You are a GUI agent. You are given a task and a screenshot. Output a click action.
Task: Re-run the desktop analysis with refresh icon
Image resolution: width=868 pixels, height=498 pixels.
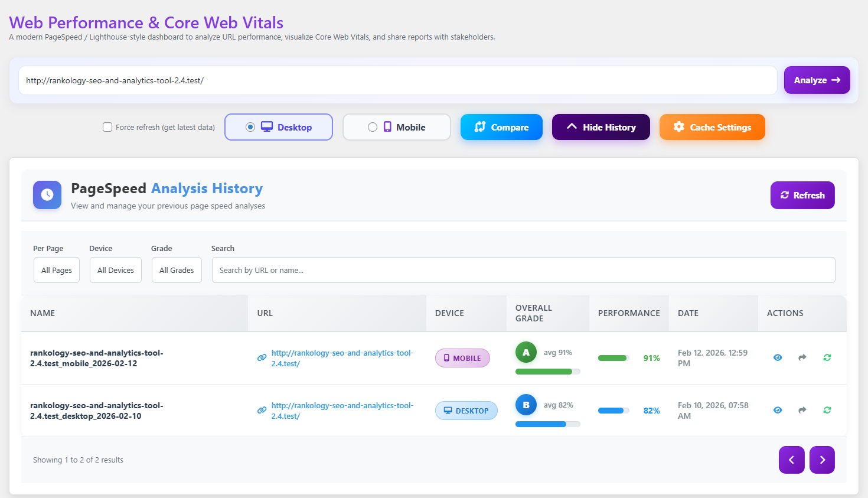(x=827, y=410)
